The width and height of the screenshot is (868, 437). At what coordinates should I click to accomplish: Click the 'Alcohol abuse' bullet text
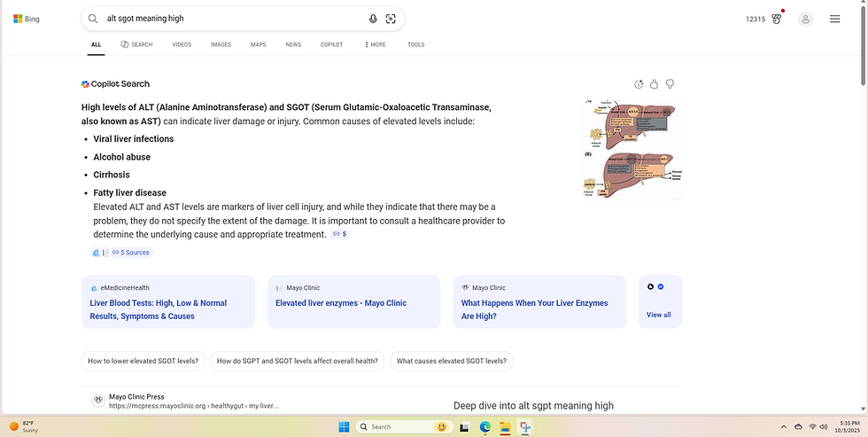(122, 157)
